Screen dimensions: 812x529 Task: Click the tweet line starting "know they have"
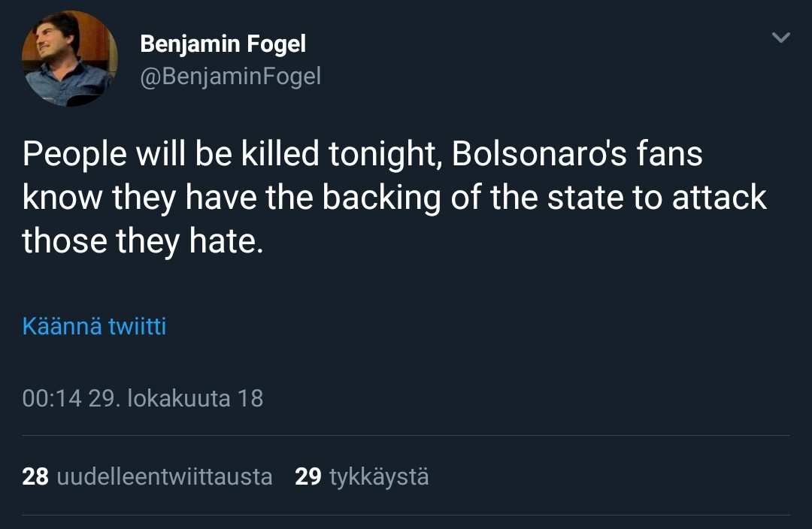(394, 198)
